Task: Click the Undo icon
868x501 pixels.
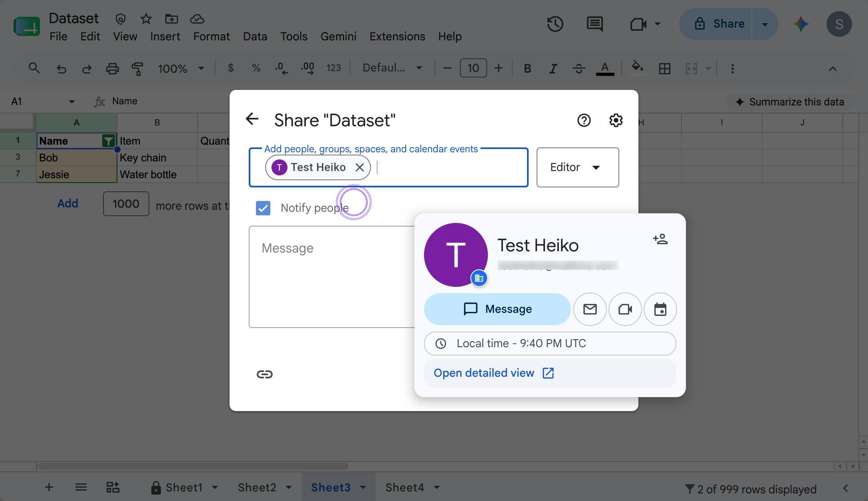Action: 61,69
